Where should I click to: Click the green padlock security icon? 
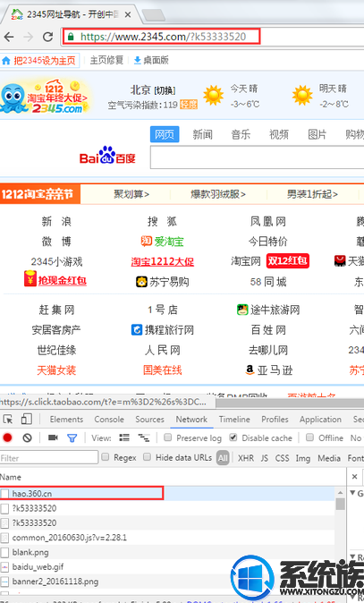tap(71, 37)
